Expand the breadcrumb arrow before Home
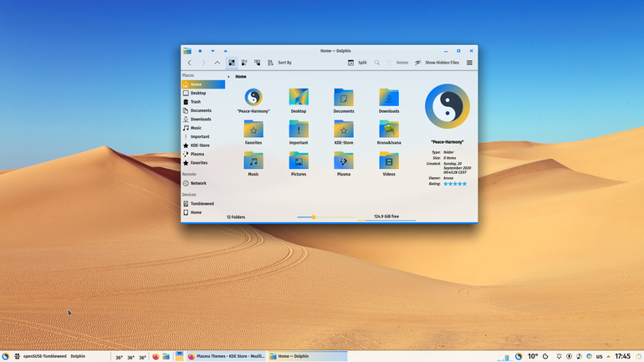The height and width of the screenshot is (362, 644). (229, 77)
